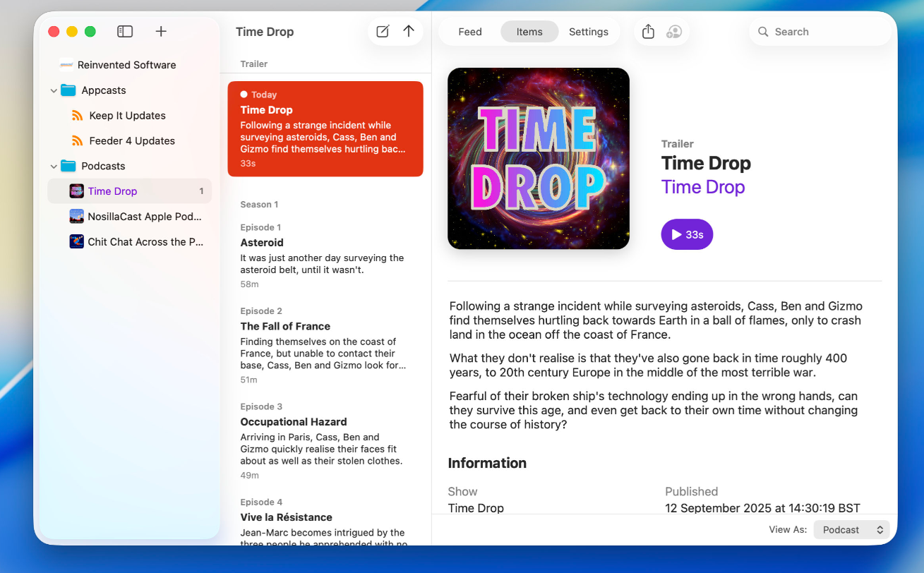
Task: Click the bold Time Drop episode title
Action: [706, 164]
